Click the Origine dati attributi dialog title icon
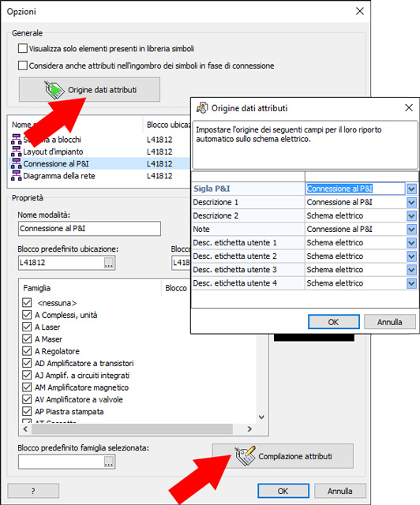The height and width of the screenshot is (505, 420). point(202,108)
